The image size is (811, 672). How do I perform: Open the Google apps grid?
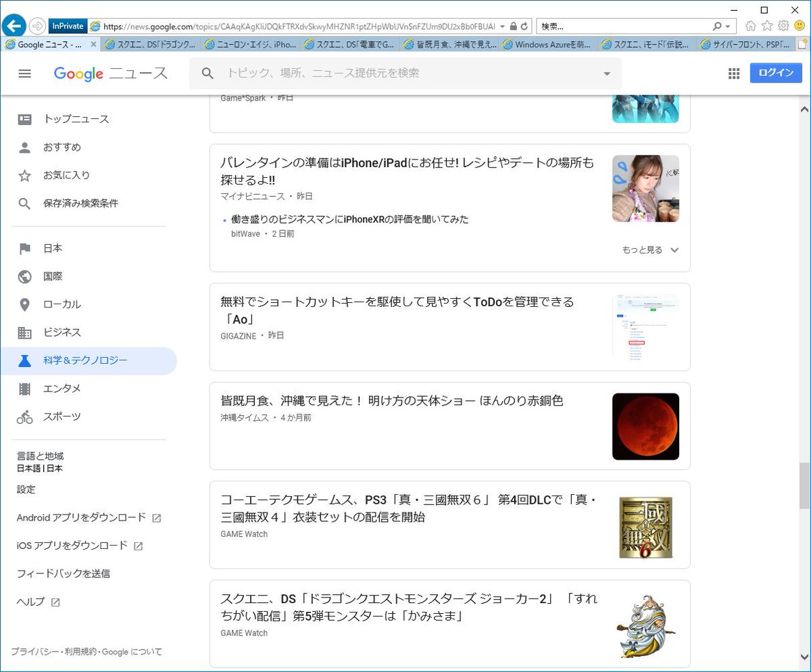[734, 74]
